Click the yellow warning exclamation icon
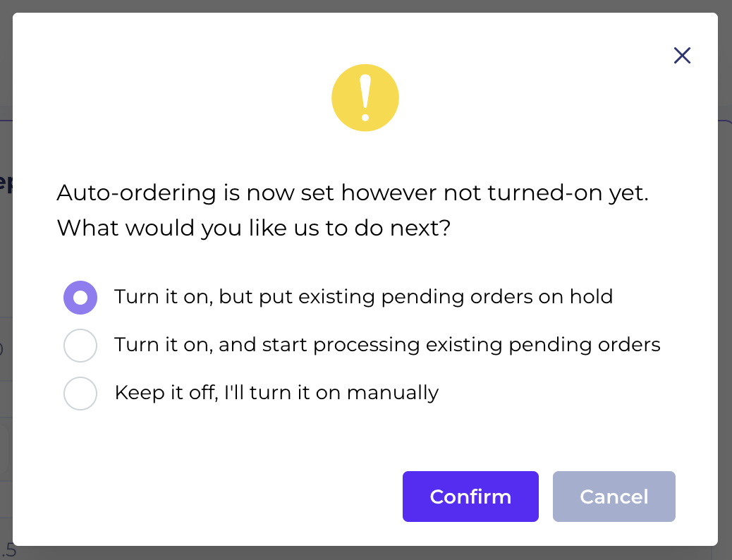This screenshot has height=560, width=732. (365, 97)
